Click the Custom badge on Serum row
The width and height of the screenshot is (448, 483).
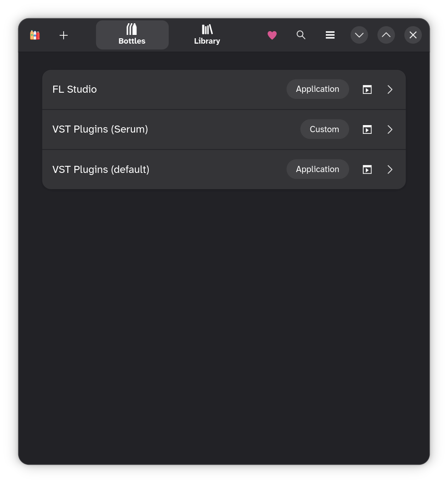pos(324,129)
